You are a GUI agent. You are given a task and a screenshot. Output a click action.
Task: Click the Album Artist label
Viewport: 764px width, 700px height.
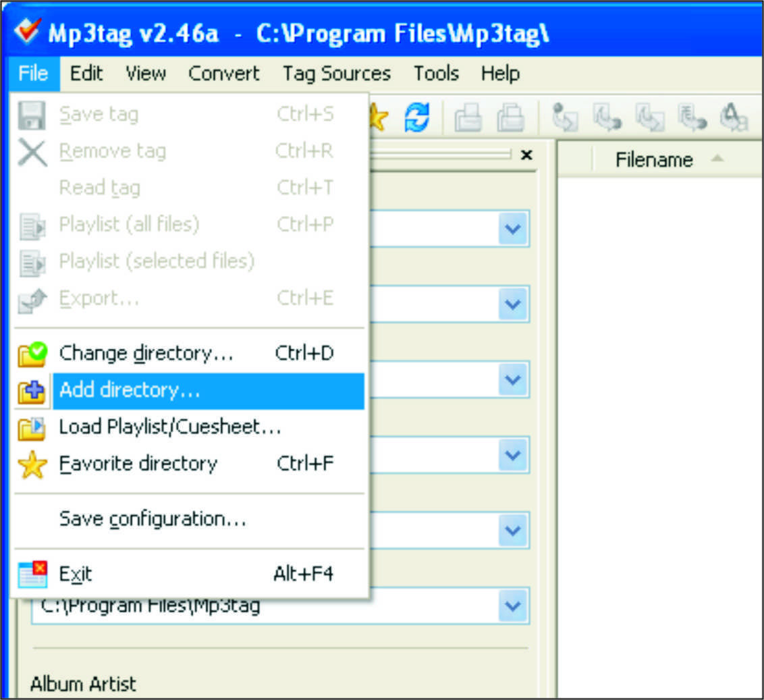pos(83,684)
